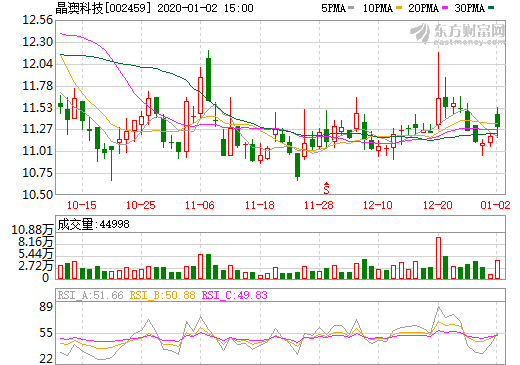Click the 8.16万 volume axis label
This screenshot has height=365, width=520.
[35, 242]
